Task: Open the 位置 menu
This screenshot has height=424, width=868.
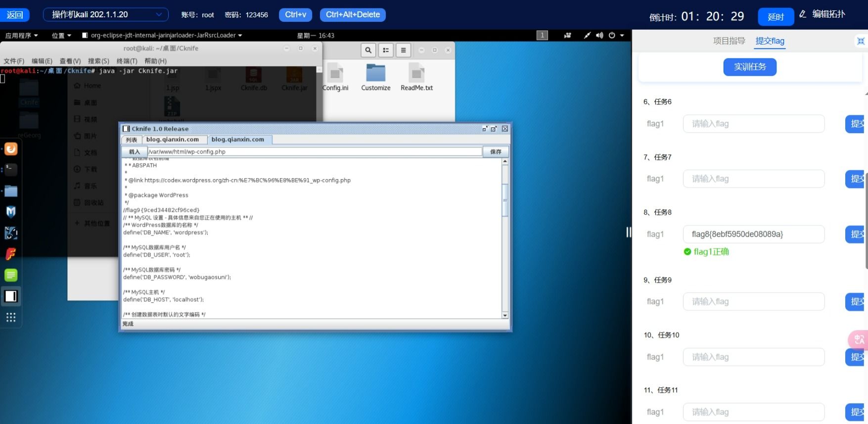Action: coord(61,35)
